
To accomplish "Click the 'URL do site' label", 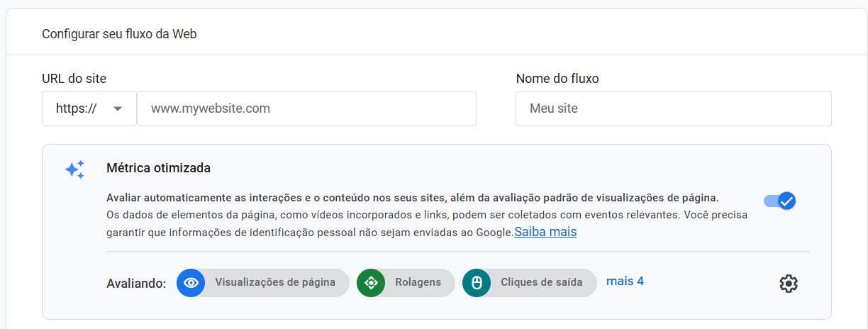I will coord(74,79).
